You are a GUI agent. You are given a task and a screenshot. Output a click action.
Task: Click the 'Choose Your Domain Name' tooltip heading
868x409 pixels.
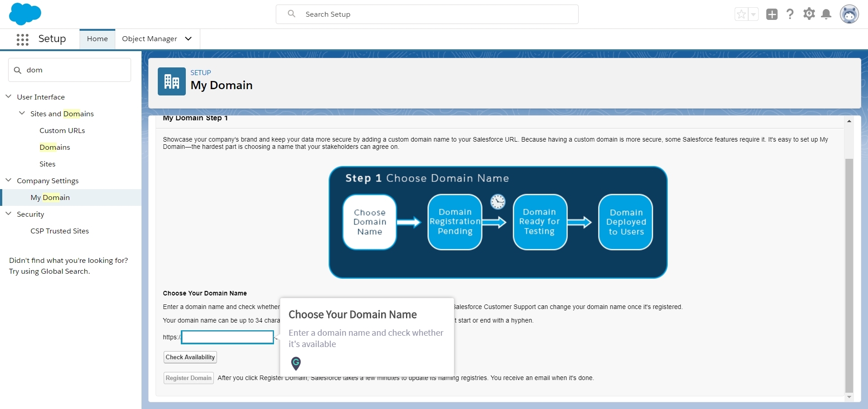coord(353,314)
